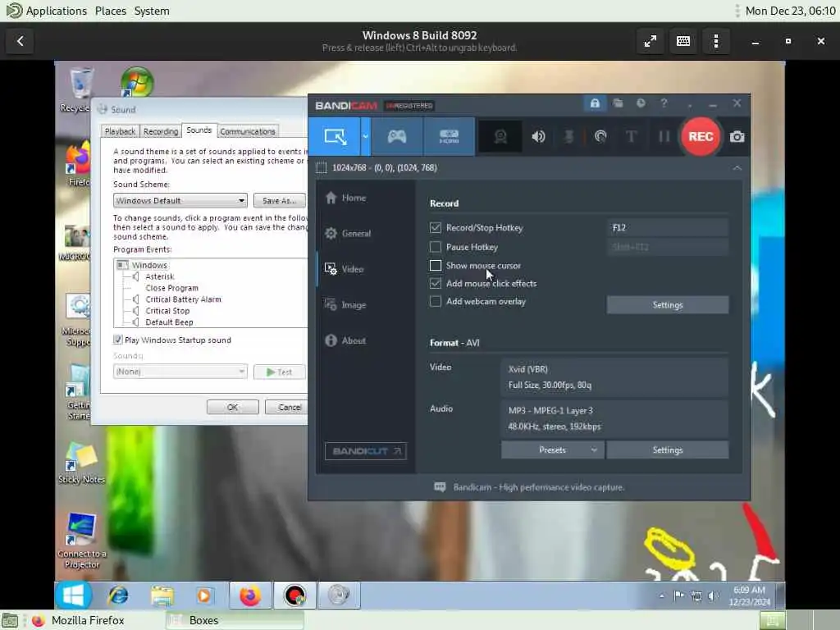Image resolution: width=840 pixels, height=630 pixels.
Task: Click Bandicam pause recording icon
Action: [x=664, y=137]
